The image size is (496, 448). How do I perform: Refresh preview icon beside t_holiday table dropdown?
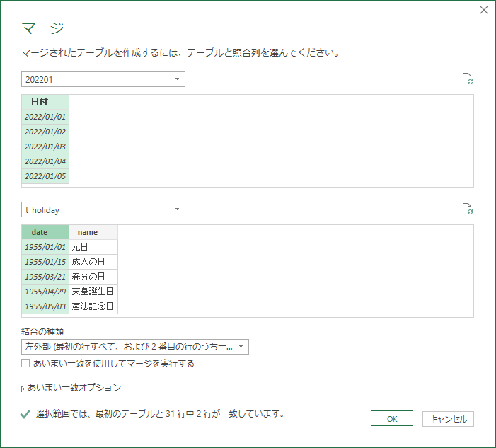click(468, 209)
